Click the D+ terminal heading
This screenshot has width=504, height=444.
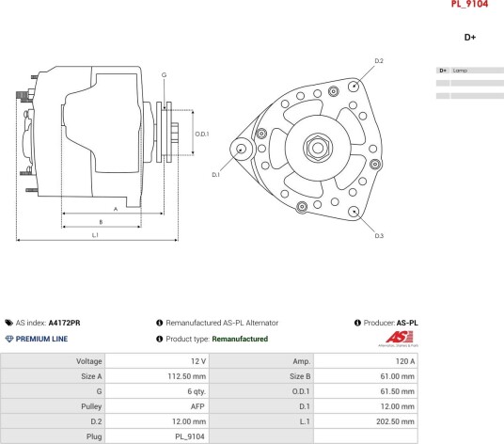tap(470, 38)
